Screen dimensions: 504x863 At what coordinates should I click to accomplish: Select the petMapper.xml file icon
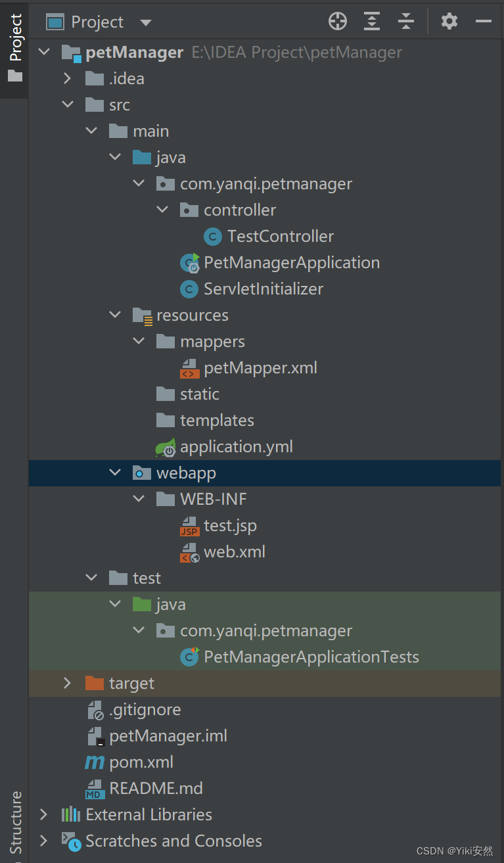(x=189, y=368)
